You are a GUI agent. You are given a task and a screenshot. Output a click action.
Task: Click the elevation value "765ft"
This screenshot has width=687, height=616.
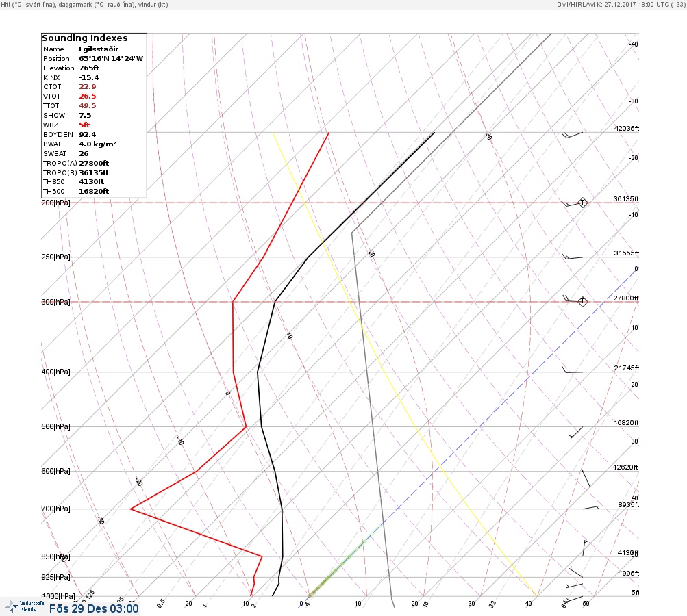[x=89, y=68]
